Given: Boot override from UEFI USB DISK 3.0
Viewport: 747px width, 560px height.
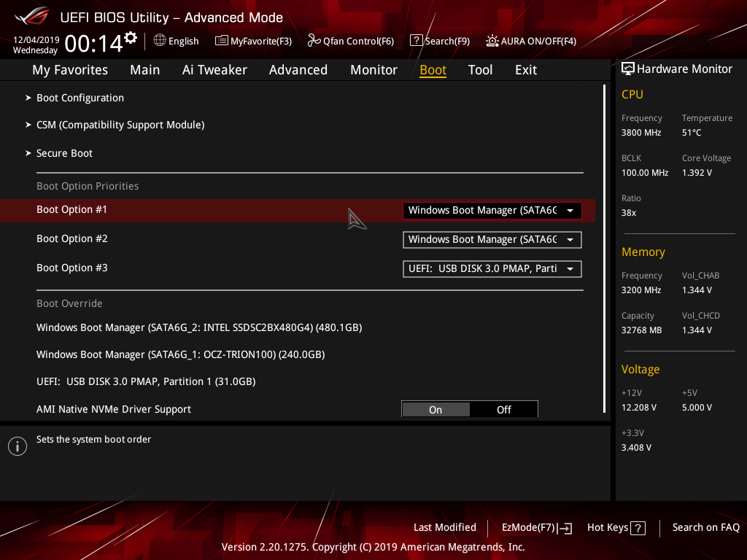Looking at the screenshot, I should pyautogui.click(x=146, y=381).
